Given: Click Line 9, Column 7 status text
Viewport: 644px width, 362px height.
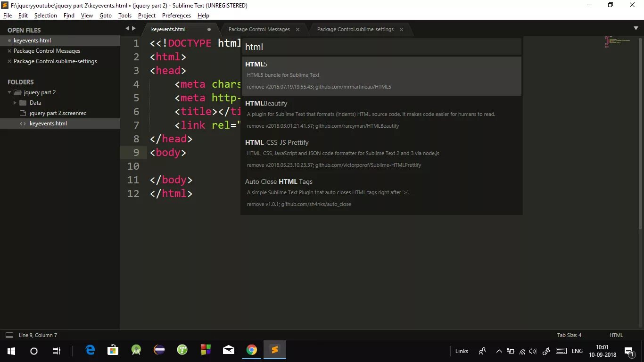Looking at the screenshot, I should click(38, 335).
